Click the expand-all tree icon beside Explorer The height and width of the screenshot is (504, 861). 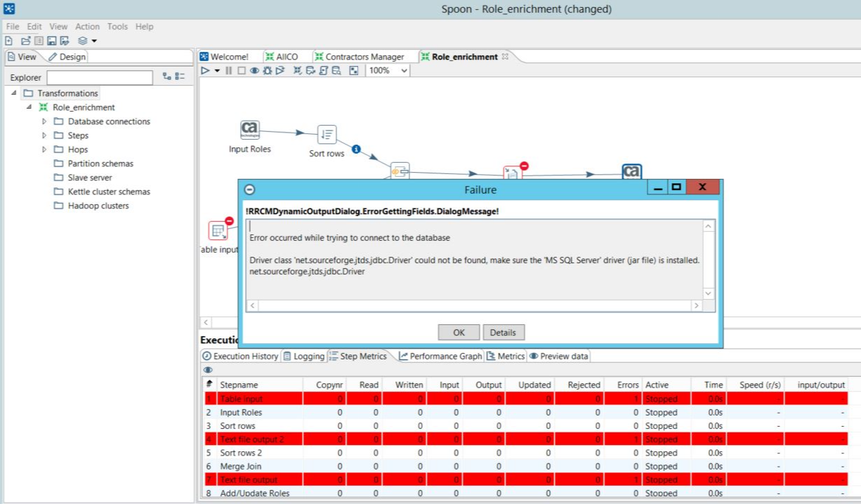[166, 77]
